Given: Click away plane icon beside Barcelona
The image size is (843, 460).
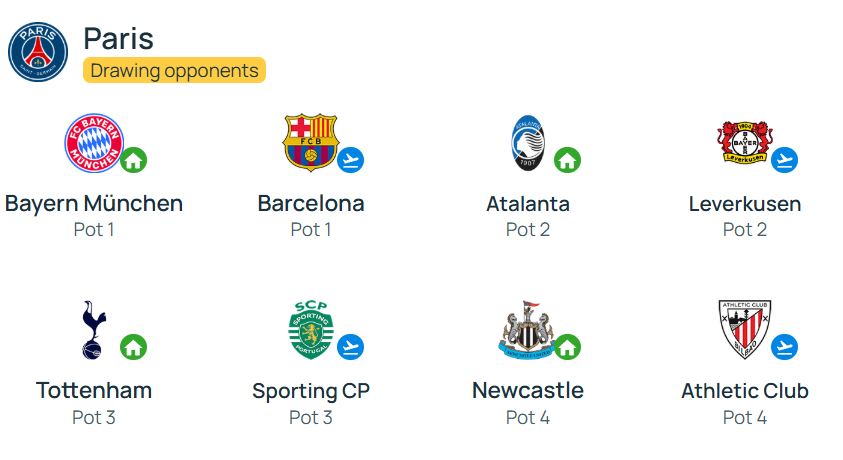Looking at the screenshot, I should [x=351, y=160].
